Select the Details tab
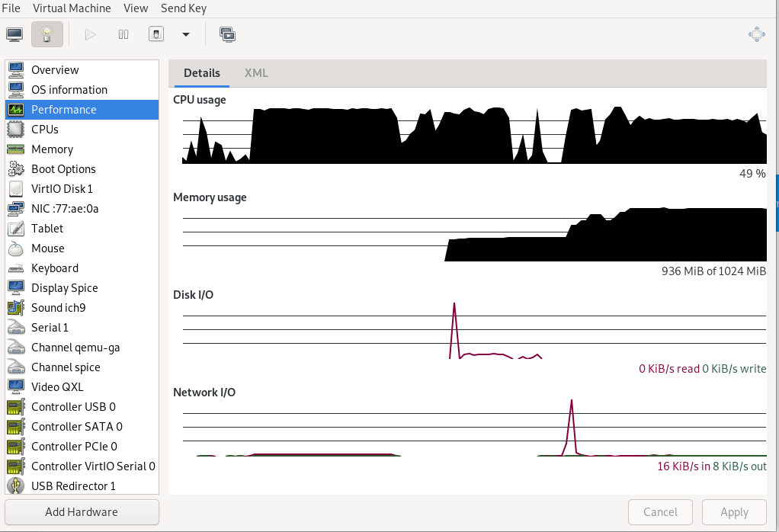Viewport: 779px width, 532px height. pos(202,73)
